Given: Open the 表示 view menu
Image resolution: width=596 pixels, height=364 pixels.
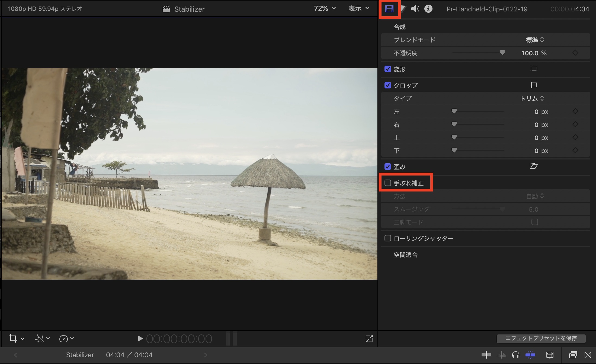Looking at the screenshot, I should tap(359, 9).
